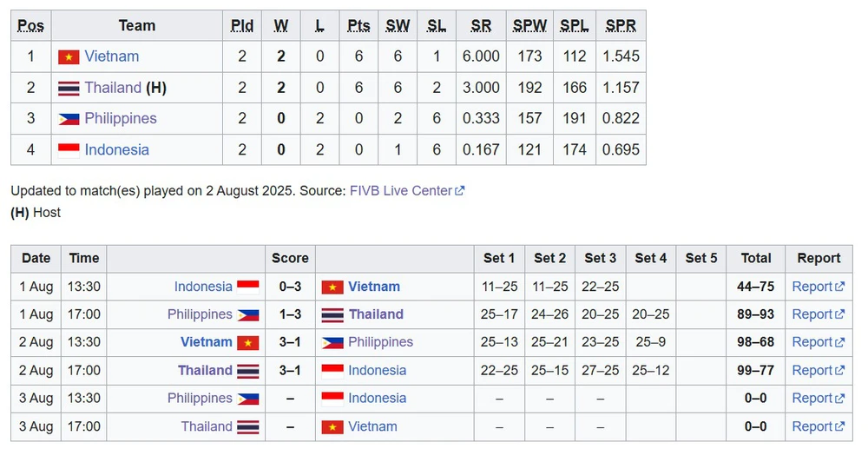This screenshot has height=449, width=868.
Task: Click bold Vietnam link in 2 Aug 13:30 match
Action: click(207, 342)
